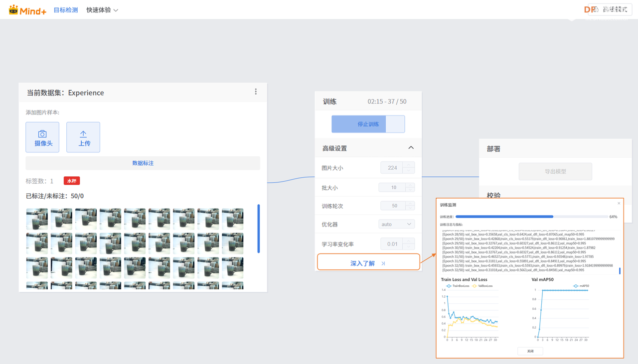The image size is (638, 364).
Task: Open the dataset panel three-dot menu
Action: click(255, 92)
